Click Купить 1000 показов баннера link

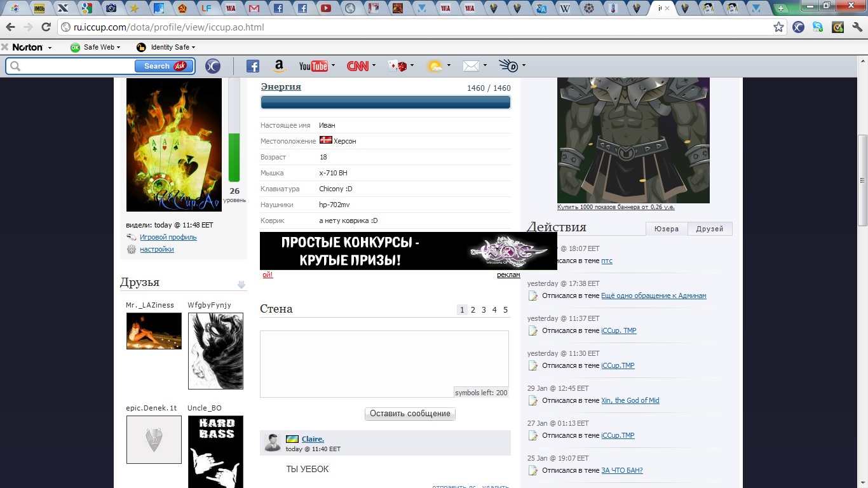[x=616, y=207]
